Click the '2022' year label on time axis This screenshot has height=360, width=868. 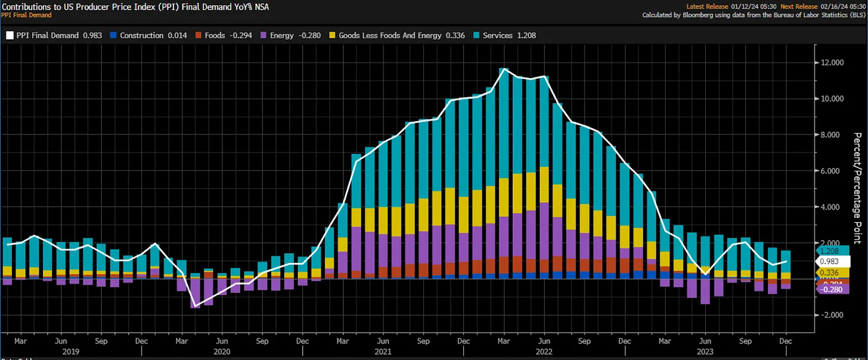(544, 352)
